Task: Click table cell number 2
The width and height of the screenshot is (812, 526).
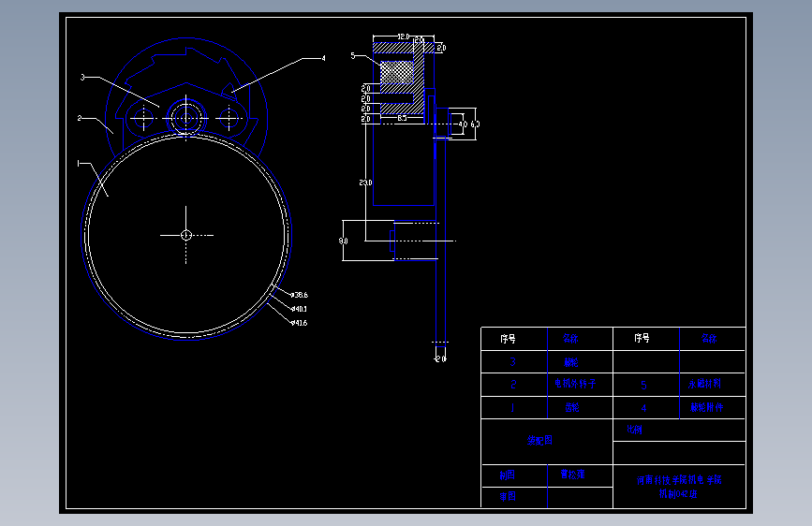Action: point(513,385)
